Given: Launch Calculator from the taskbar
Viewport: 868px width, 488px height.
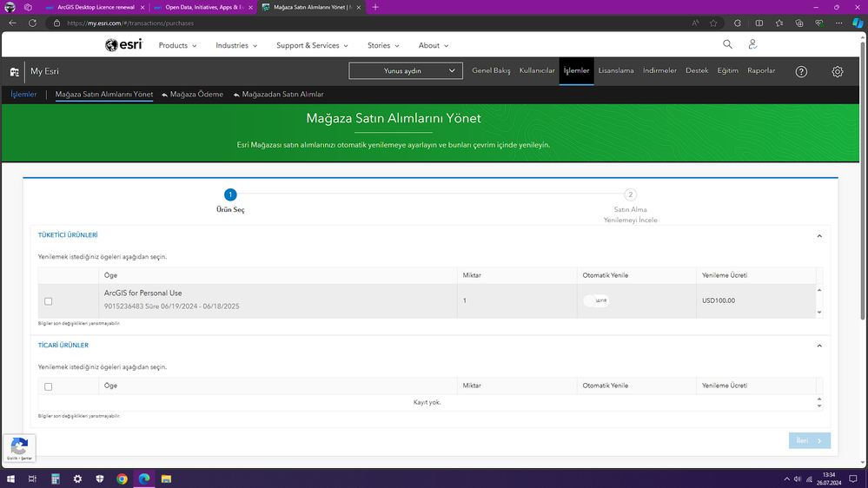Looking at the screenshot, I should click(x=56, y=478).
